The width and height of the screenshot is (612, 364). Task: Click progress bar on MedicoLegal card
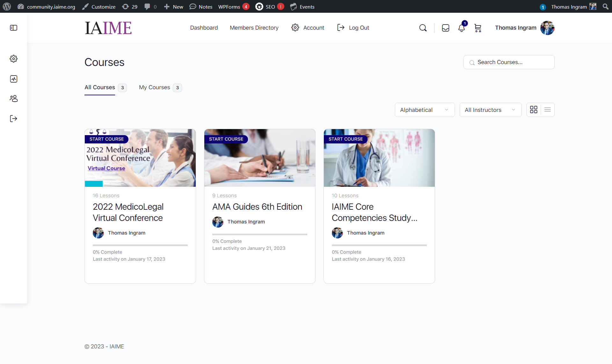(140, 245)
